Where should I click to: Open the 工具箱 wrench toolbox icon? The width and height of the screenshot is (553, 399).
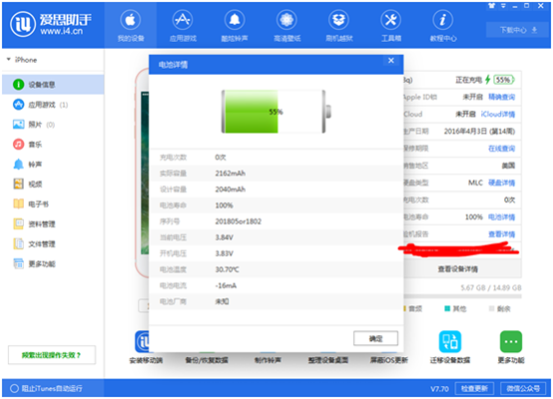point(391,20)
